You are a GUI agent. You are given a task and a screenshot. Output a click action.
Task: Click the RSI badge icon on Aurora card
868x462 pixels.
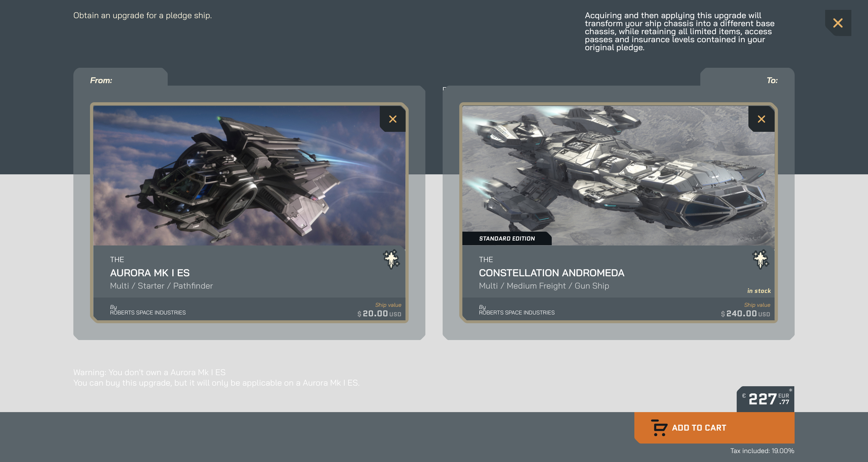click(391, 259)
